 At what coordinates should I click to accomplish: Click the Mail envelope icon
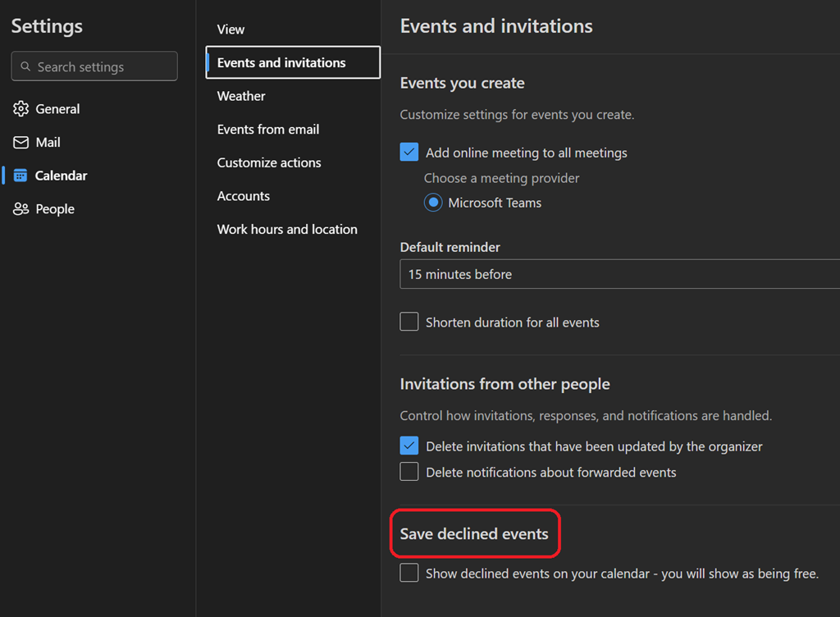point(21,143)
